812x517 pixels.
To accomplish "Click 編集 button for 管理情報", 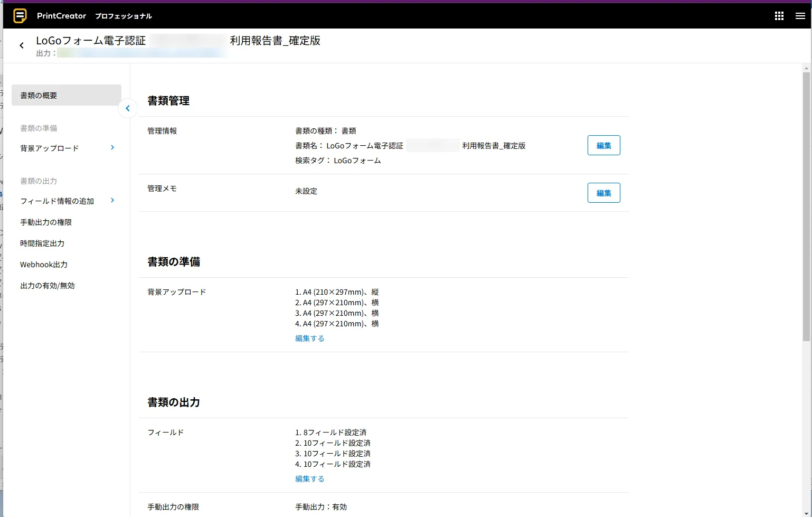I will 603,146.
